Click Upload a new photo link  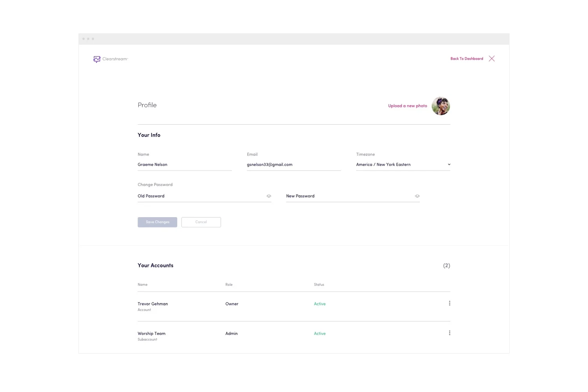(407, 106)
